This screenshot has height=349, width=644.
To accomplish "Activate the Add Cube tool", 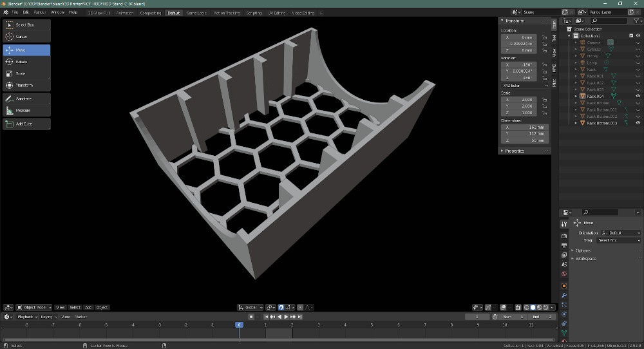I will tap(26, 124).
